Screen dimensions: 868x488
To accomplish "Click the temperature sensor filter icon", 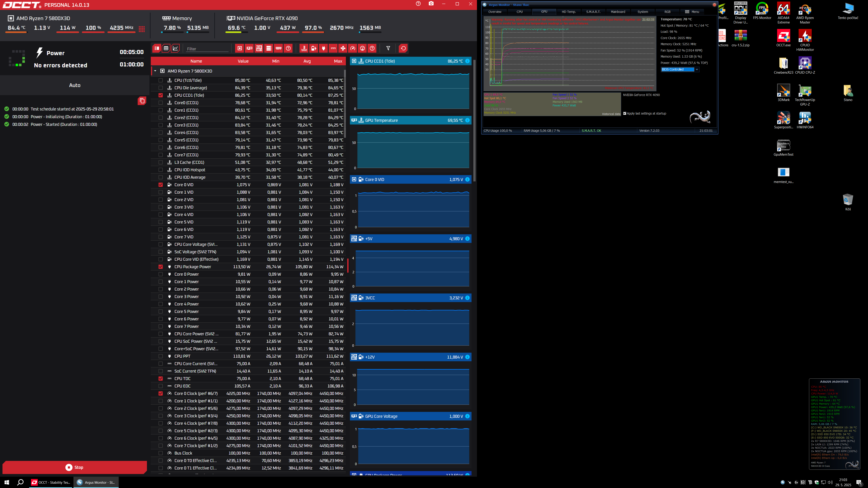I will pos(304,49).
